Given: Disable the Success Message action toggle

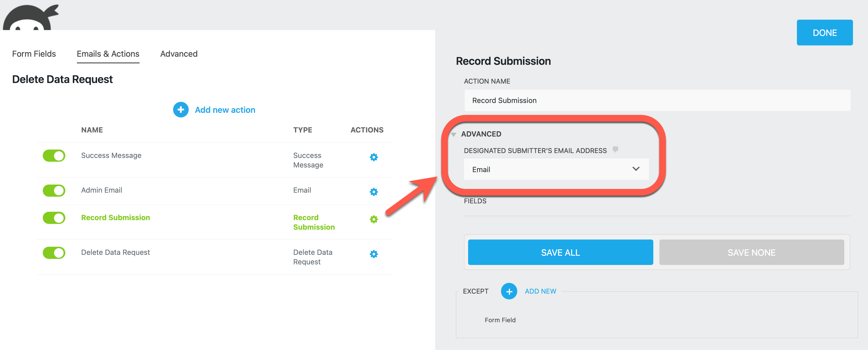Looking at the screenshot, I should tap(54, 156).
